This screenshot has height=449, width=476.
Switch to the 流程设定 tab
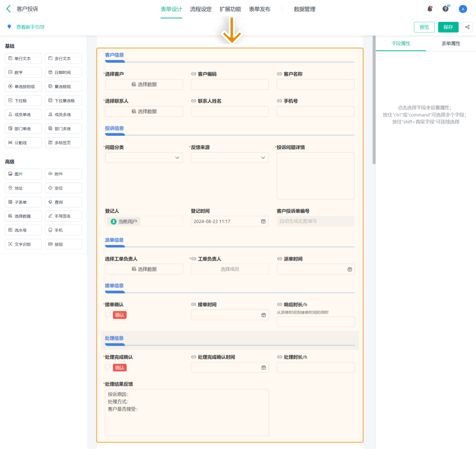201,9
